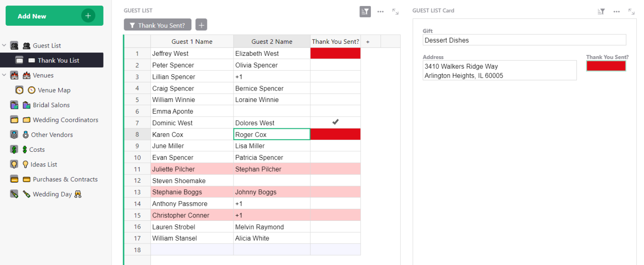Screen dimensions: 644x265
Task: Select the Roger Cox cell
Action: tap(272, 134)
